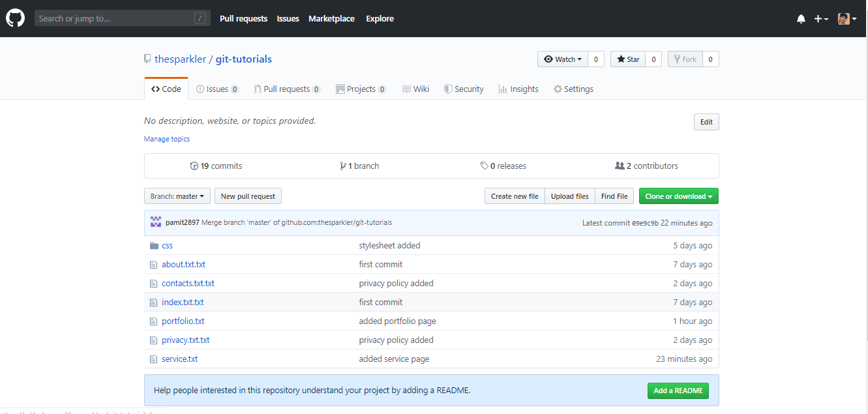Click the file icon next to privacy.txt.txt
Screen dimensions: 868x414
(154, 340)
